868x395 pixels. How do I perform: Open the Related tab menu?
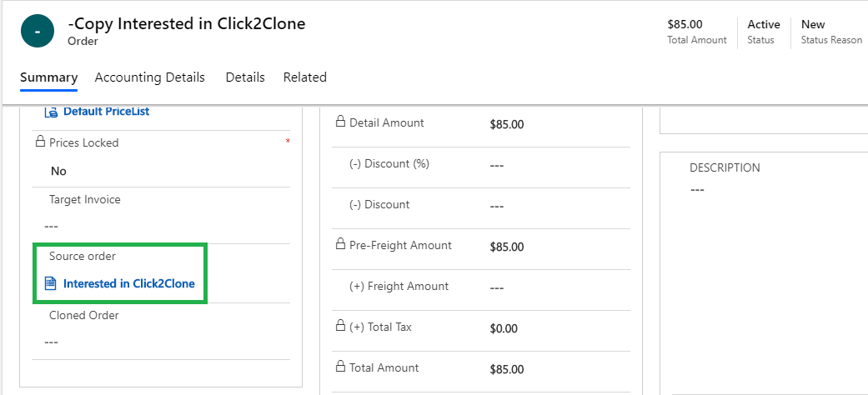point(304,77)
